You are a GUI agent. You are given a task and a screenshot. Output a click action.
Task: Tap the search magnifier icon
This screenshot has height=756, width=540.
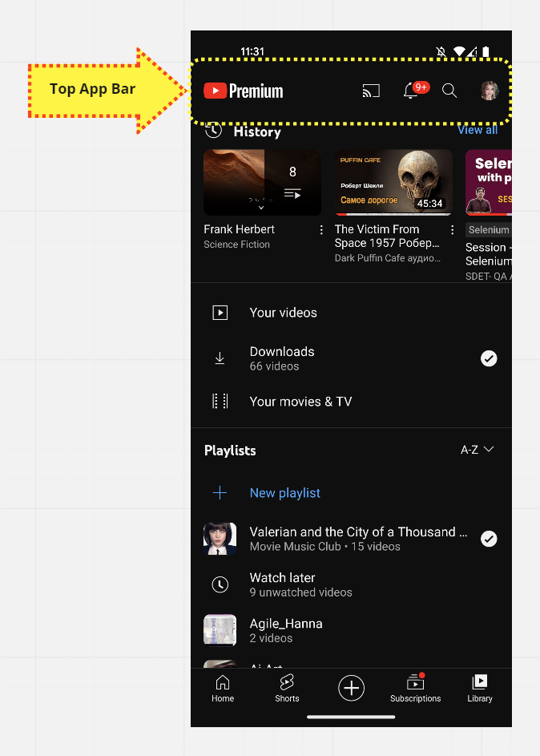pyautogui.click(x=449, y=90)
